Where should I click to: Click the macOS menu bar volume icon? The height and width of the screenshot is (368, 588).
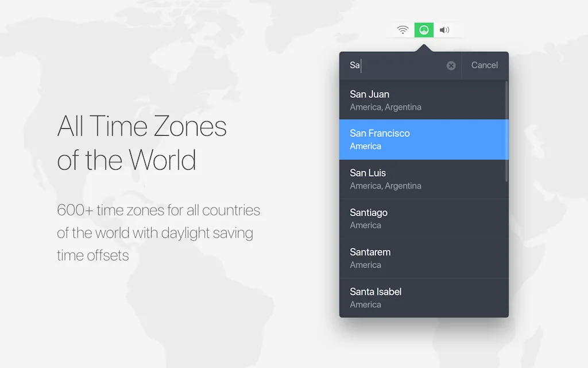[x=444, y=29]
